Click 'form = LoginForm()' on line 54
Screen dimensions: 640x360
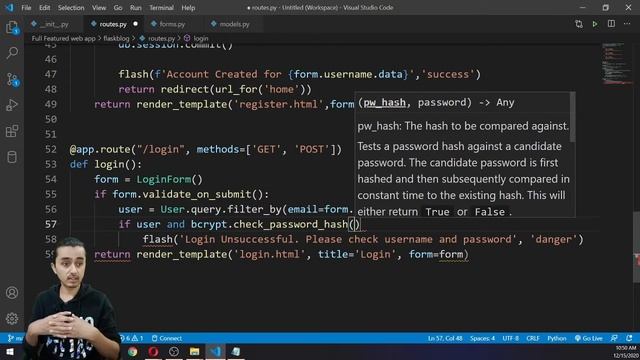click(148, 179)
